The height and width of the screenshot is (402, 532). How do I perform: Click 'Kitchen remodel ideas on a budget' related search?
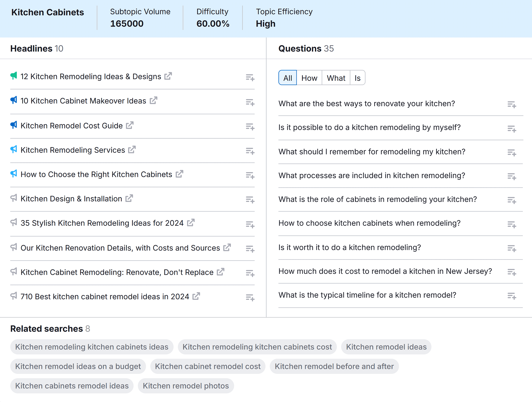tap(78, 366)
